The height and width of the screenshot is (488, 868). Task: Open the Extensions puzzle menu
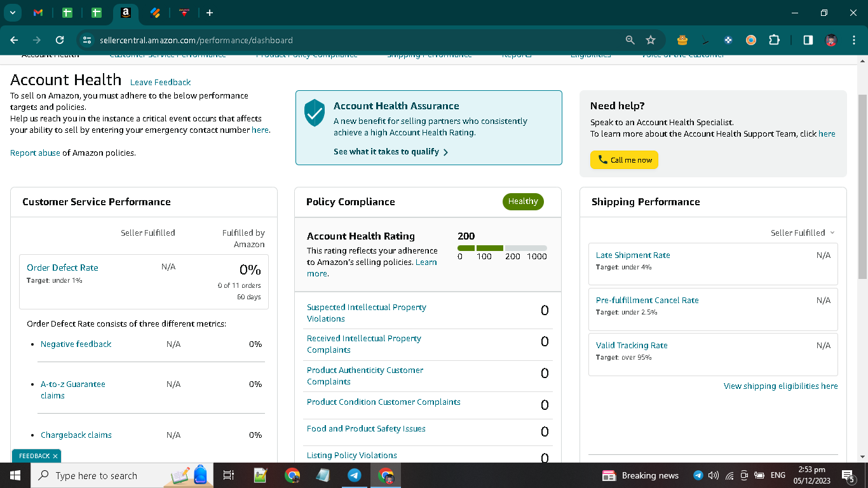pos(774,40)
